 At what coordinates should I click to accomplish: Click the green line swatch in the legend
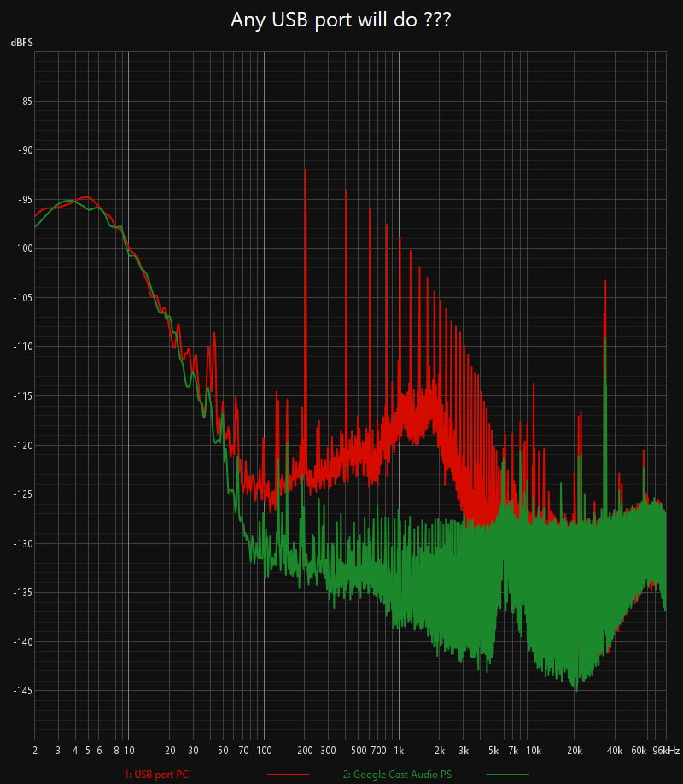tap(507, 775)
